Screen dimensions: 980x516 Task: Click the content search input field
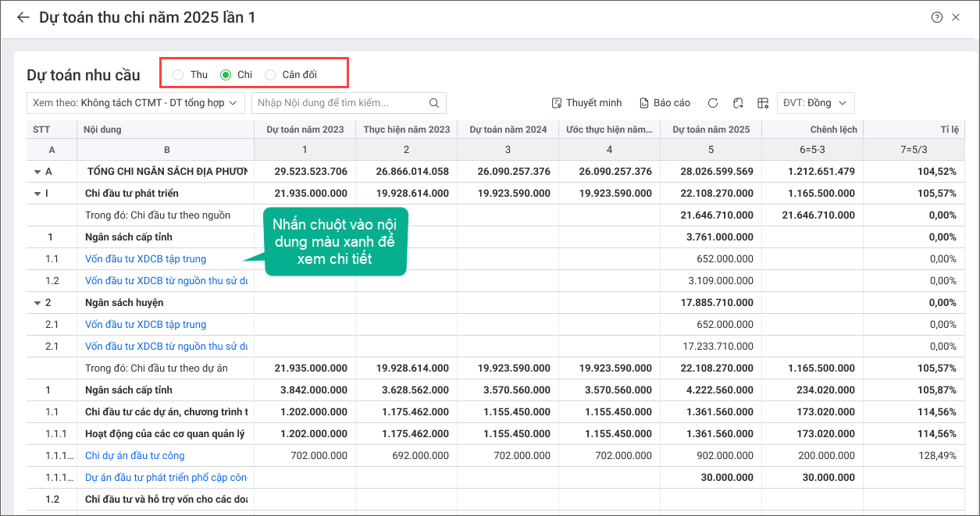click(340, 103)
